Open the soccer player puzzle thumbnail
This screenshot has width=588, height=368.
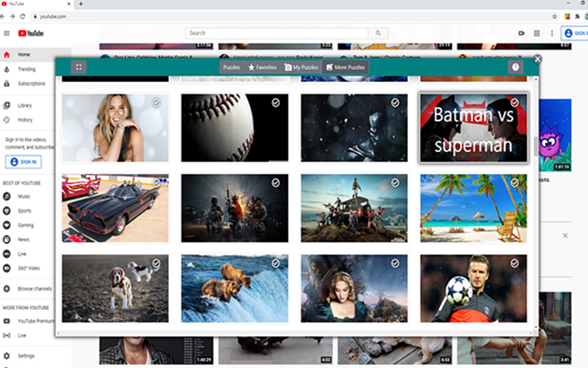474,288
